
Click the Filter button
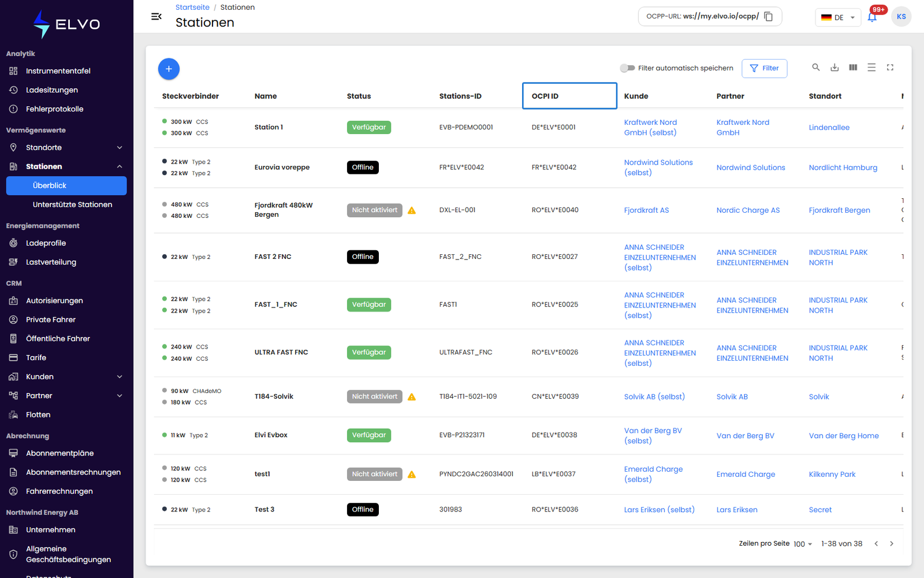tap(764, 68)
